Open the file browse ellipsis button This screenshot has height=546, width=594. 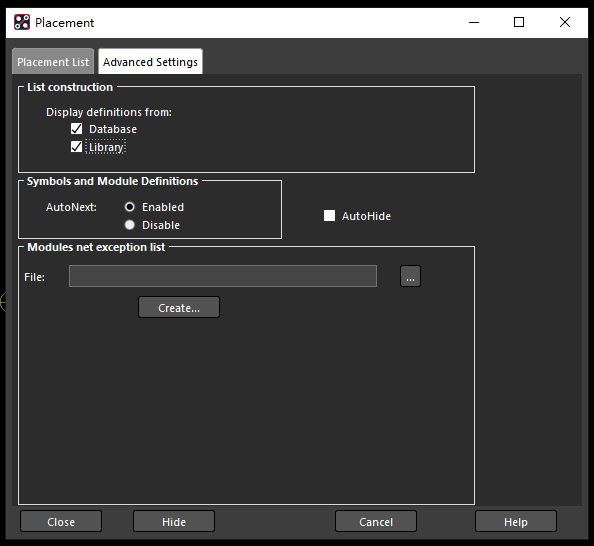click(410, 276)
